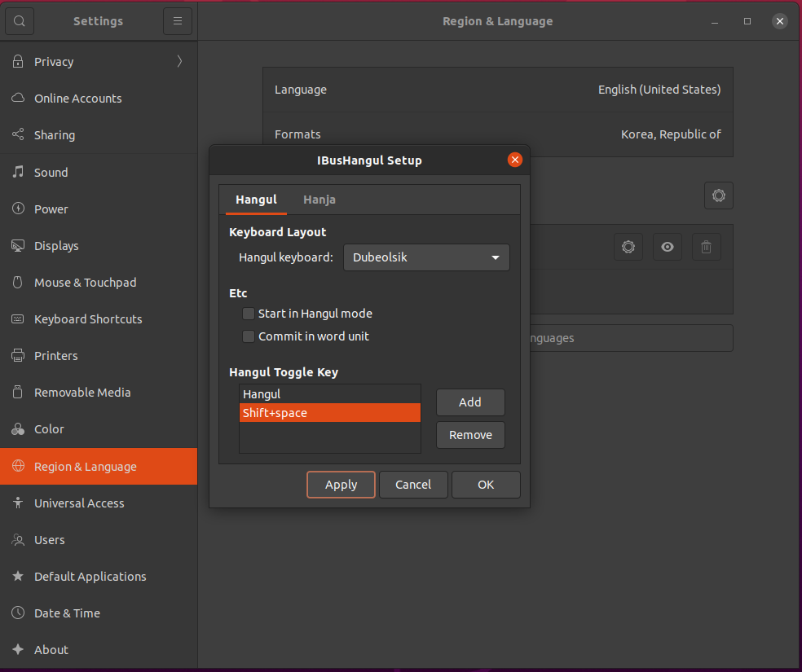Click the Manage Installed Languages button behind dialog
Viewport: 802px width, 672px height.
pyautogui.click(x=632, y=338)
